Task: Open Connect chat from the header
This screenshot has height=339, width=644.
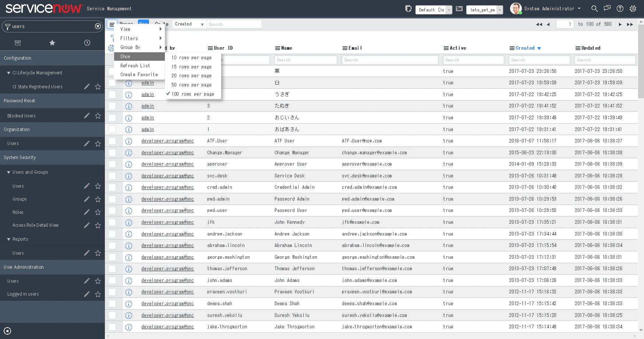Action: pos(607,8)
